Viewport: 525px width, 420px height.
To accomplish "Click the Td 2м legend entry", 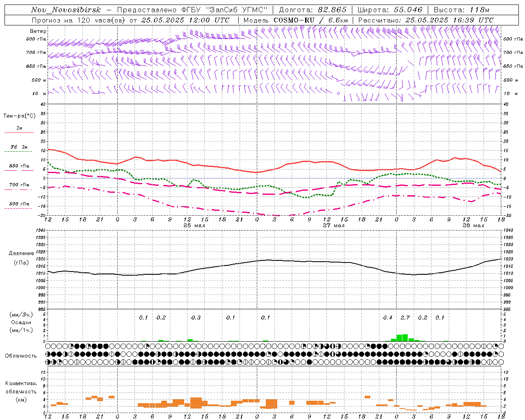I will pyautogui.click(x=19, y=147).
